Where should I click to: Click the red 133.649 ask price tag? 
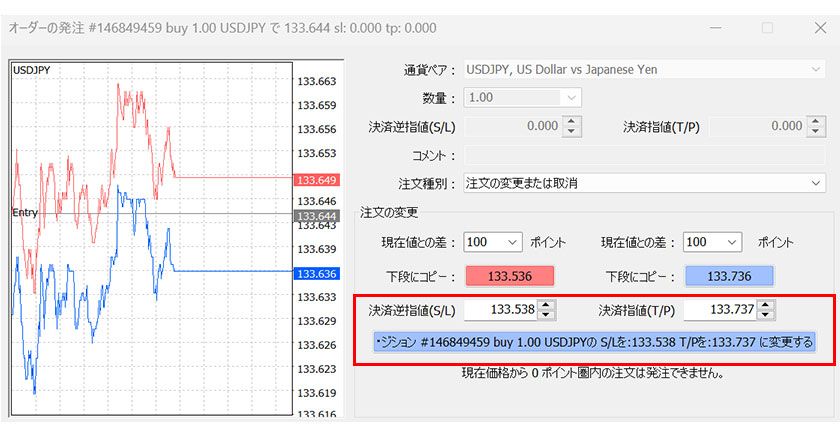pyautogui.click(x=316, y=180)
